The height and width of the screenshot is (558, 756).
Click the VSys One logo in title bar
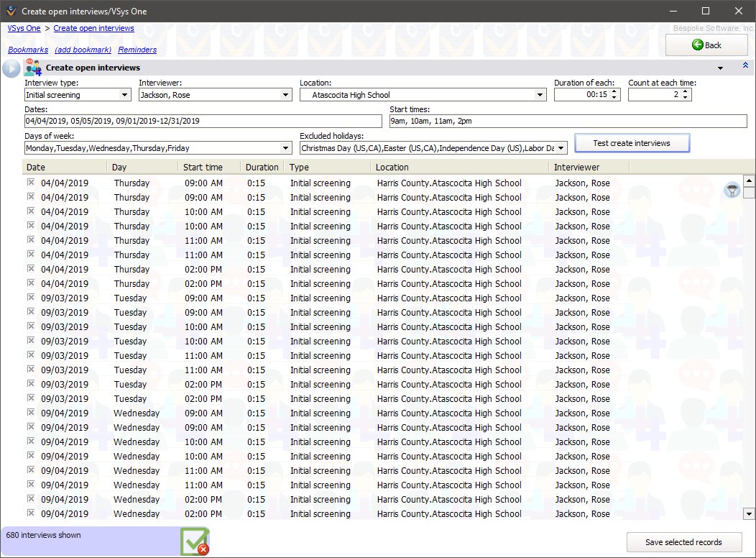(10, 11)
